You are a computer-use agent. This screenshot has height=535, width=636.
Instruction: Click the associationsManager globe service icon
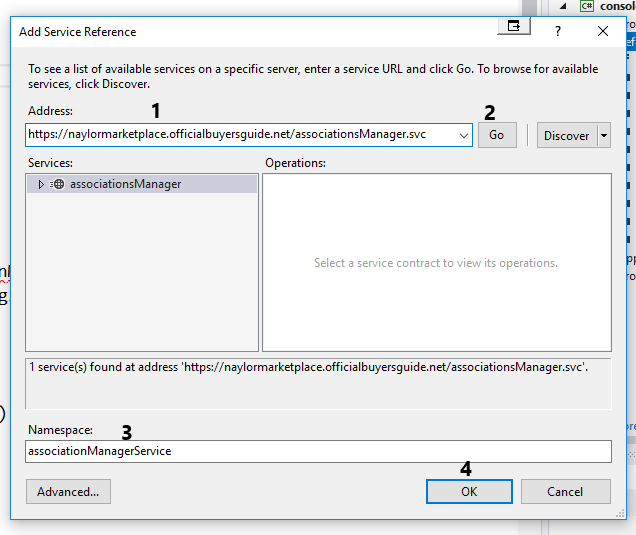[57, 184]
